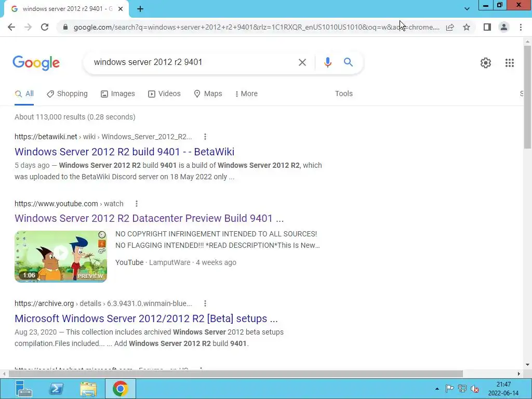Show hidden system tray icons
This screenshot has width=532, height=399.
(437, 389)
